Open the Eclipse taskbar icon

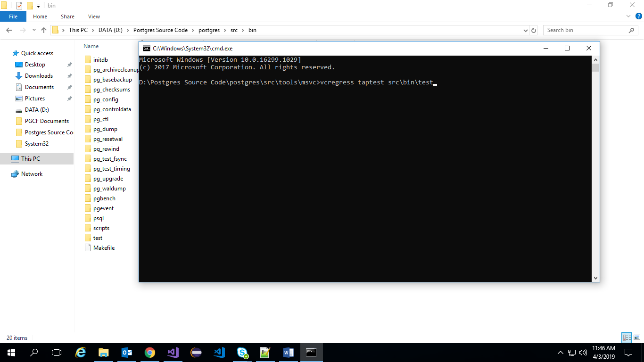(x=196, y=352)
